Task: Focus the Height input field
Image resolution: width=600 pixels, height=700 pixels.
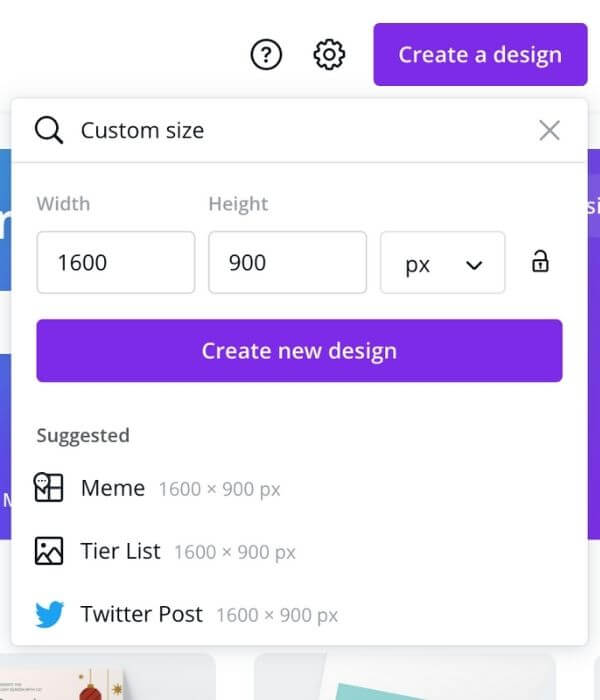Action: 288,262
